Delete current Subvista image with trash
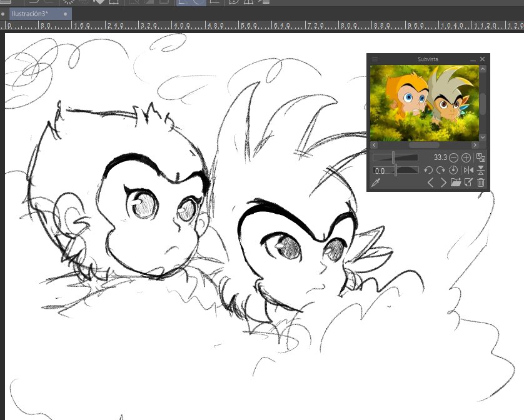The width and height of the screenshot is (524, 420). tap(481, 182)
